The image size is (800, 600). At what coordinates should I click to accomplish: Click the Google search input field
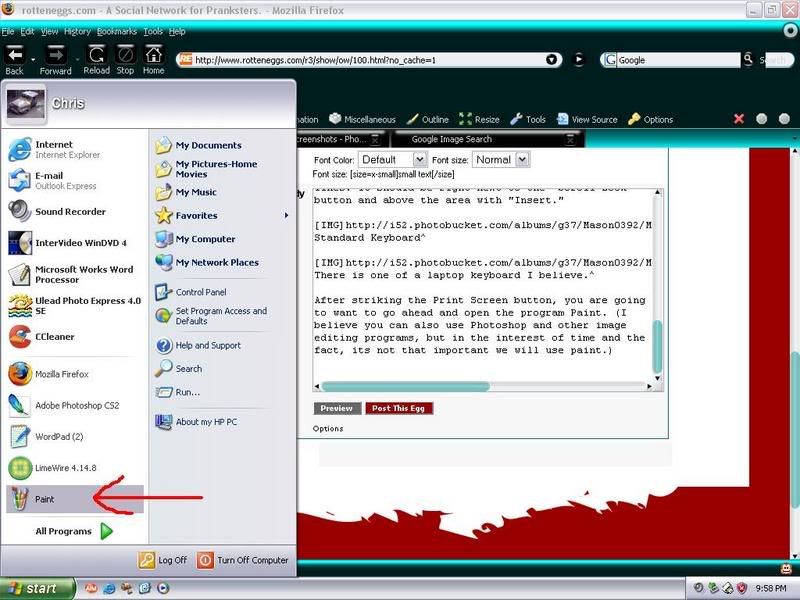tap(678, 60)
